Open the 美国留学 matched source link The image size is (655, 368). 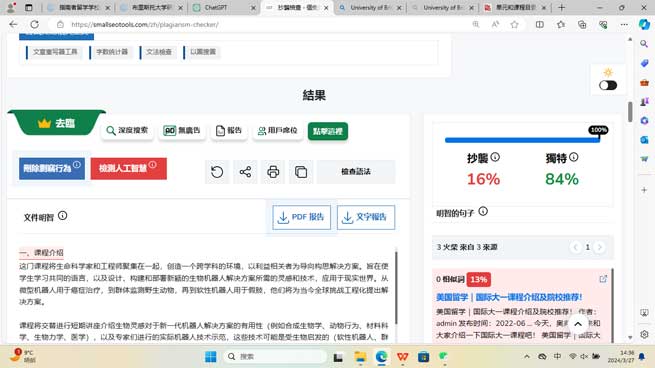point(509,297)
